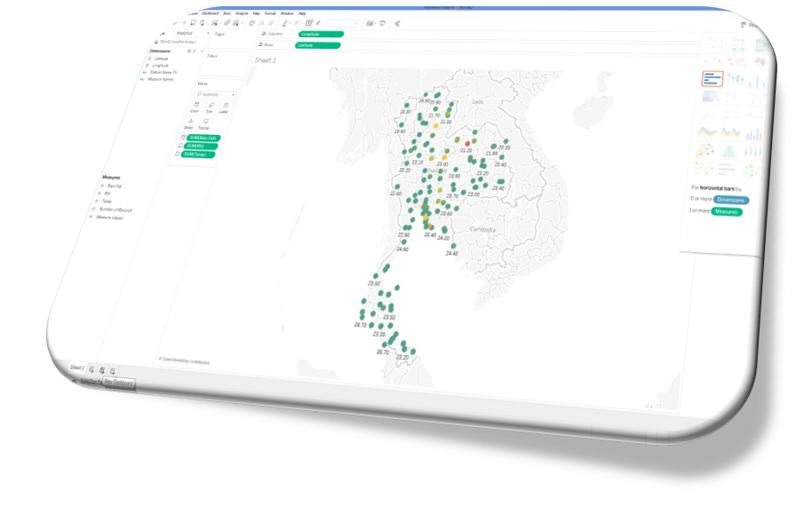Viewport: 812px width, 507px height.
Task: Click the share icon in the toolbar
Action: [x=397, y=24]
